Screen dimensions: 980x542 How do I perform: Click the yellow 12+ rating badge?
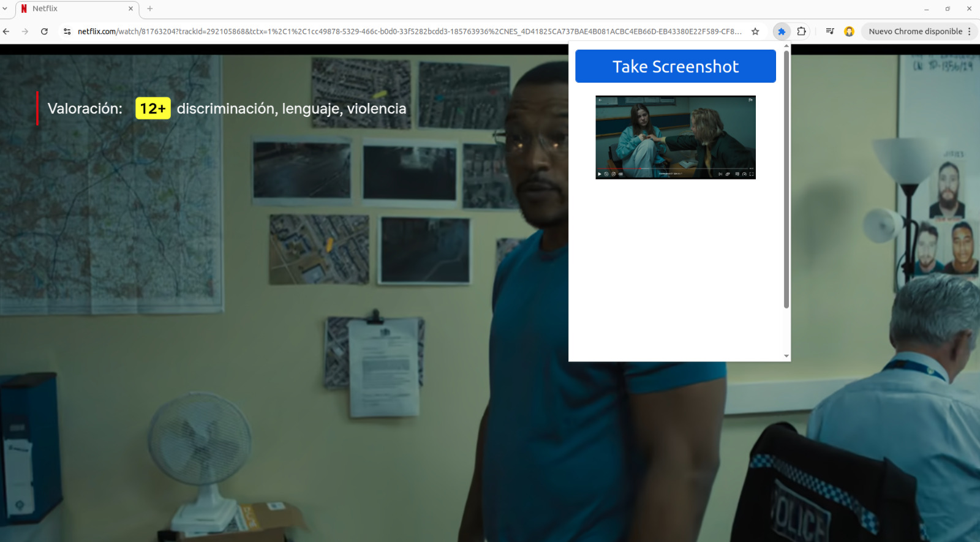[x=153, y=108]
